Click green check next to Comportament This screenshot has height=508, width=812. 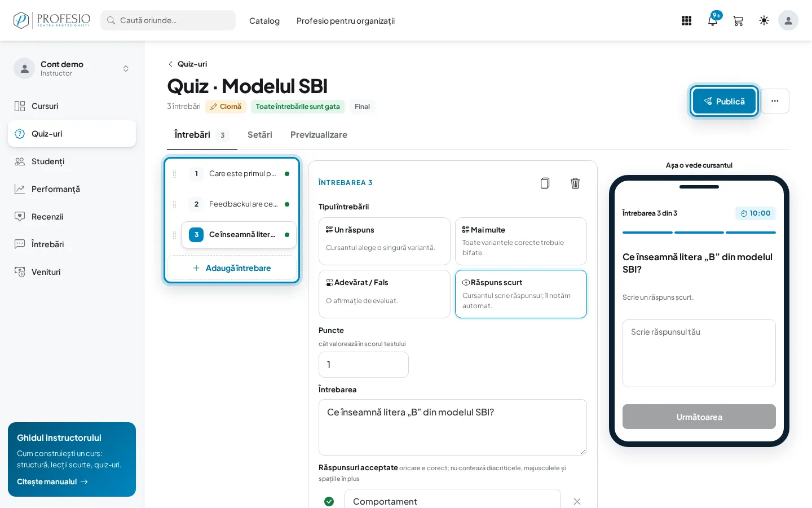coord(329,501)
